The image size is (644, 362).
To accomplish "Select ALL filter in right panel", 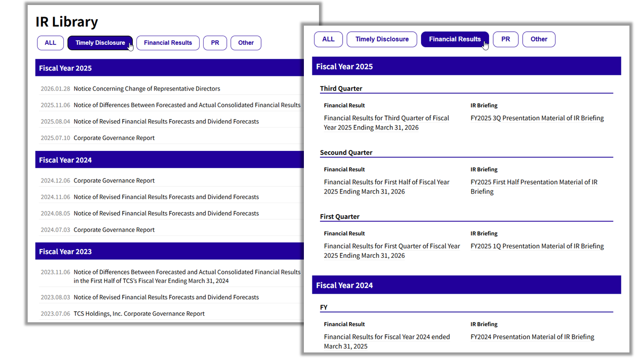I will pyautogui.click(x=328, y=39).
